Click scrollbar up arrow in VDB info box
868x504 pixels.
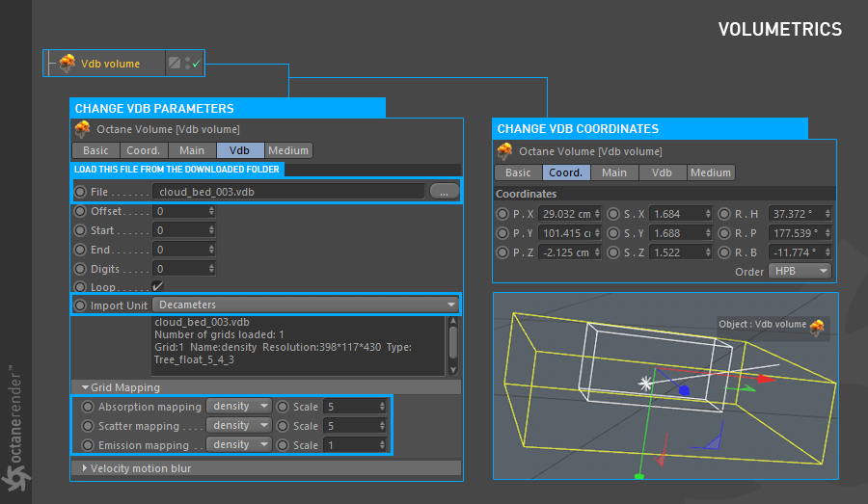point(453,322)
